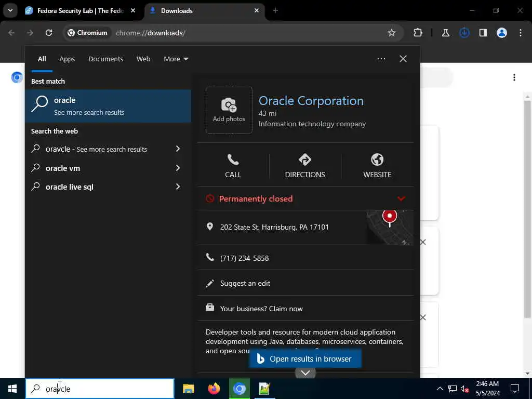Viewport: 532px width, 399px height.
Task: Show downloads bubble icon in toolbar
Action: tap(464, 33)
